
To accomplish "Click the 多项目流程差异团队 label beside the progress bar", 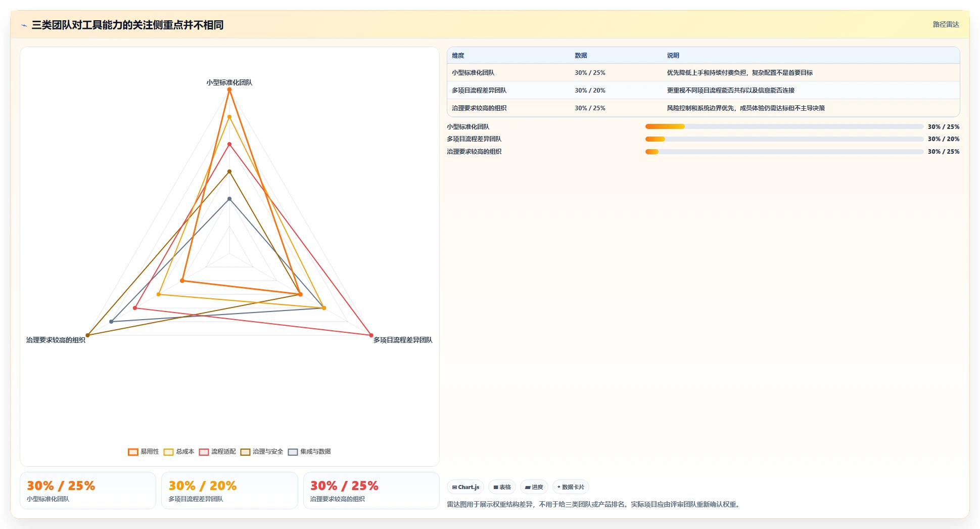I will pyautogui.click(x=474, y=139).
